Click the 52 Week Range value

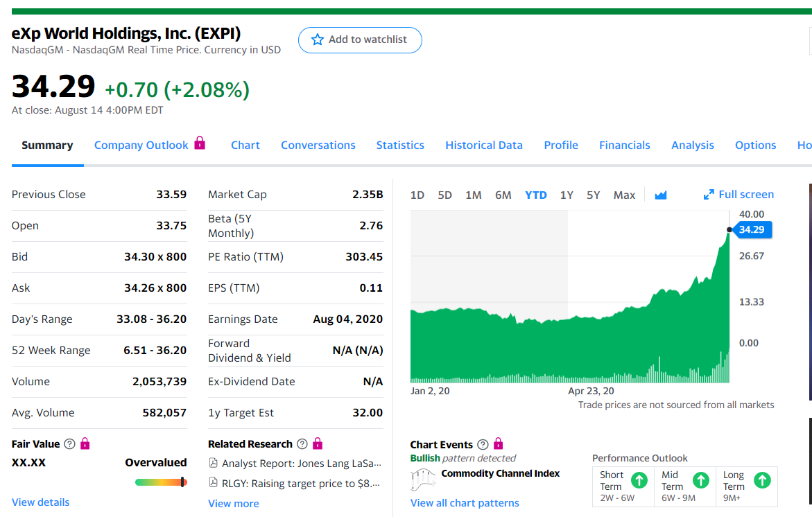click(x=155, y=351)
